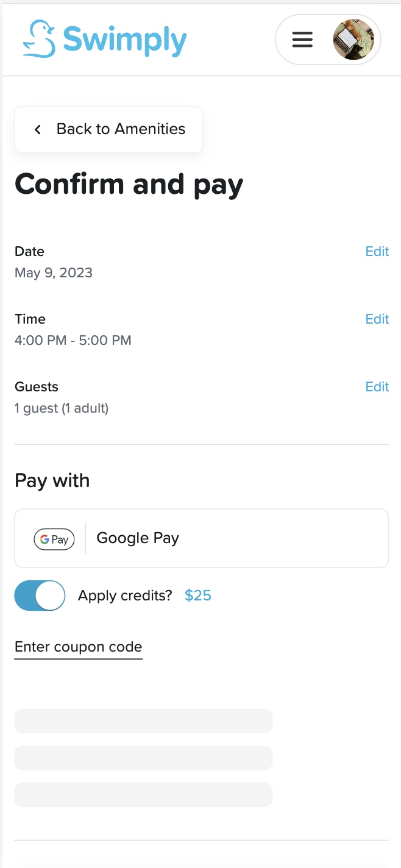
Task: Open the Google Pay payment selector
Action: 201,538
